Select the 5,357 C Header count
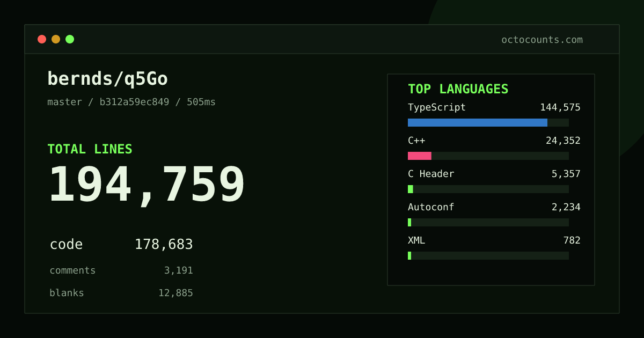 (x=566, y=174)
